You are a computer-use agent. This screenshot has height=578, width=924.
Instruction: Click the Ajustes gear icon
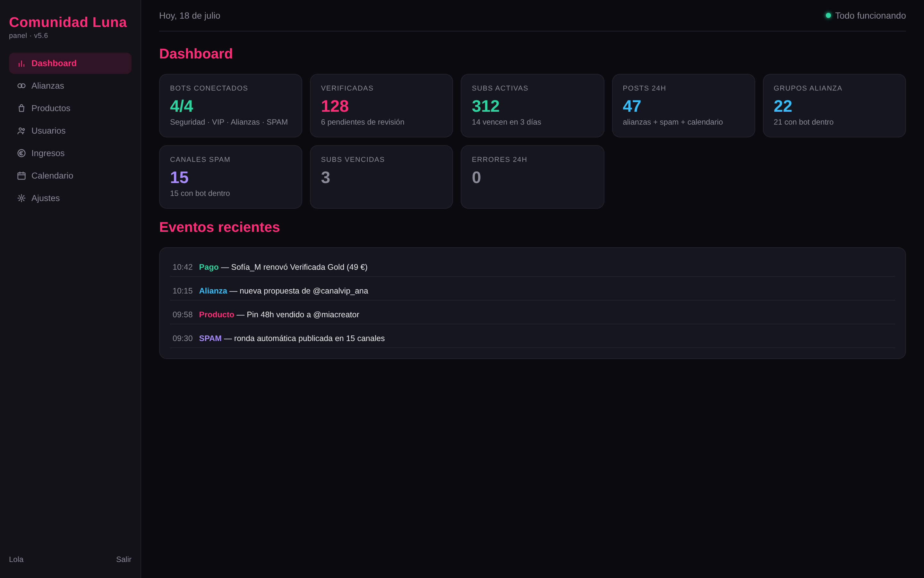point(21,198)
